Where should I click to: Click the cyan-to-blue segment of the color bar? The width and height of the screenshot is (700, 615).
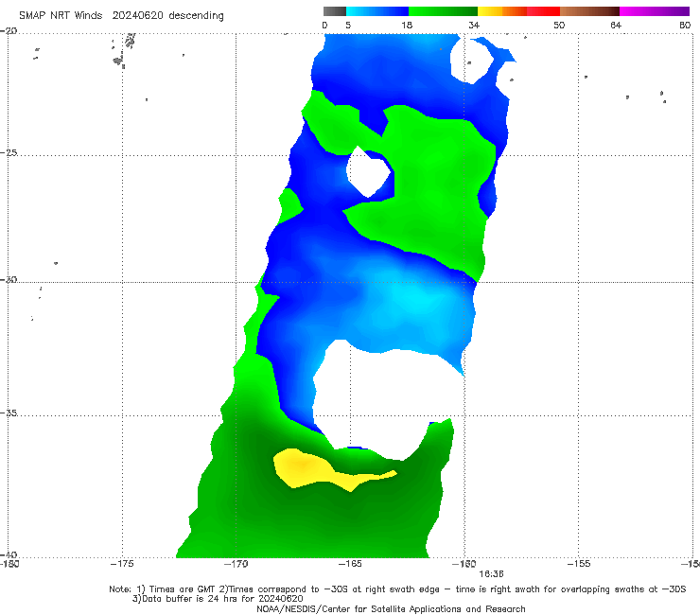tap(377, 11)
